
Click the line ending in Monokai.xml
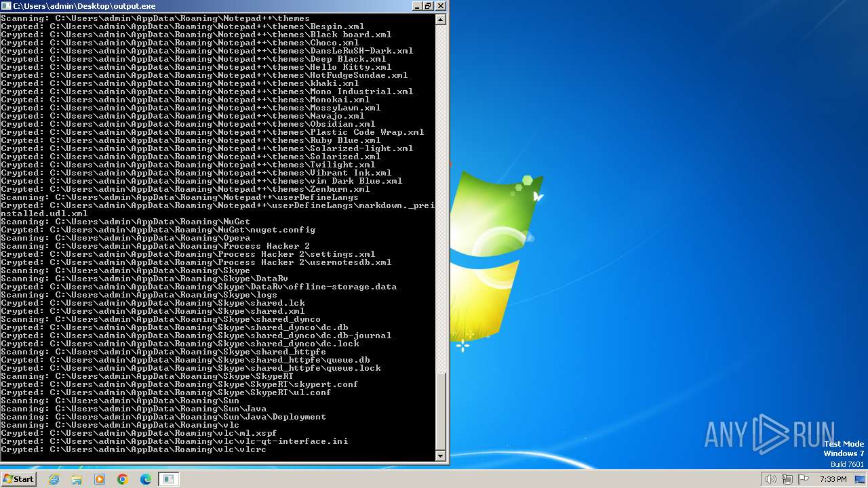[185, 100]
